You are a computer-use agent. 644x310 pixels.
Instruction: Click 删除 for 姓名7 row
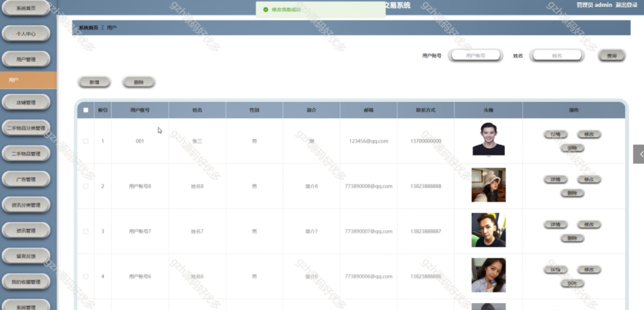tap(572, 238)
